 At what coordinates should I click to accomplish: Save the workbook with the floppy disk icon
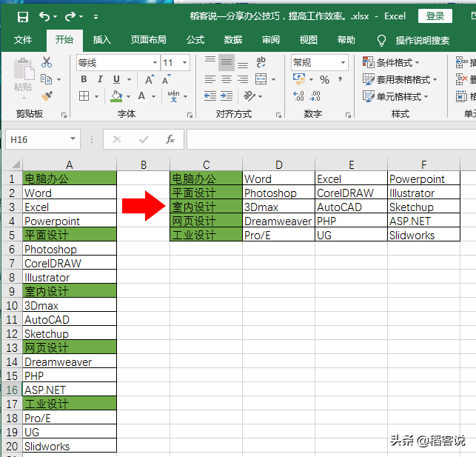pyautogui.click(x=23, y=17)
